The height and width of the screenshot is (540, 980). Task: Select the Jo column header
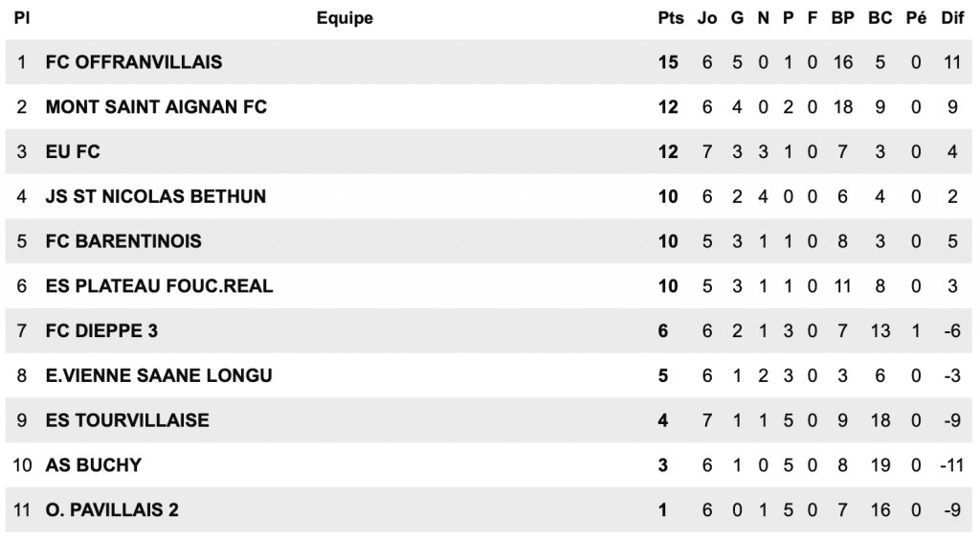coord(707,18)
